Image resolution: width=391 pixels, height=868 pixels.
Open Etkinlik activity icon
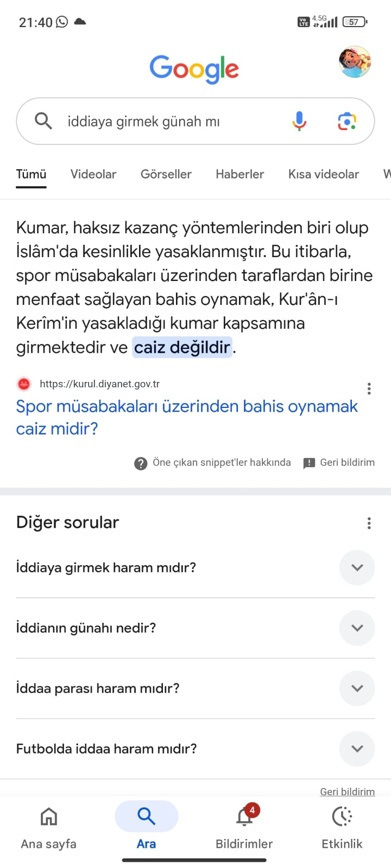coord(342,817)
